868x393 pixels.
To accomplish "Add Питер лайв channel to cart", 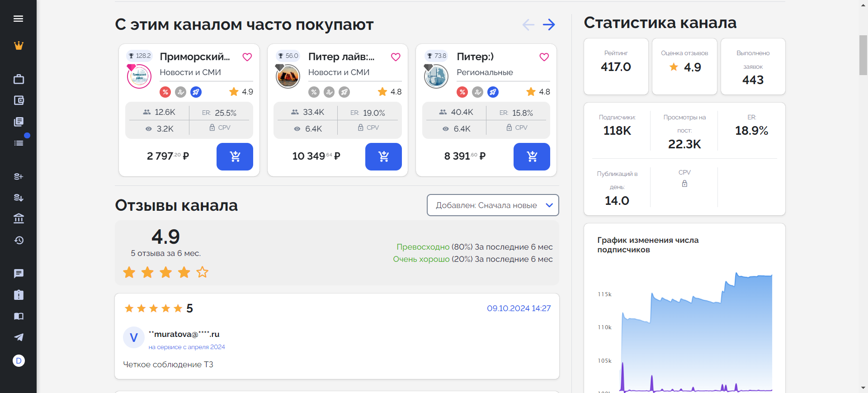I will (383, 156).
